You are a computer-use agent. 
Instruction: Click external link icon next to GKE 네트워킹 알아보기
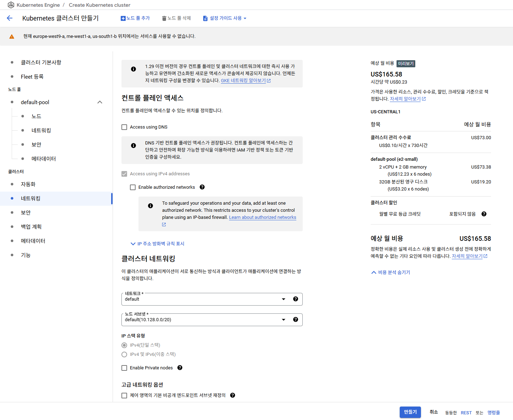point(269,81)
